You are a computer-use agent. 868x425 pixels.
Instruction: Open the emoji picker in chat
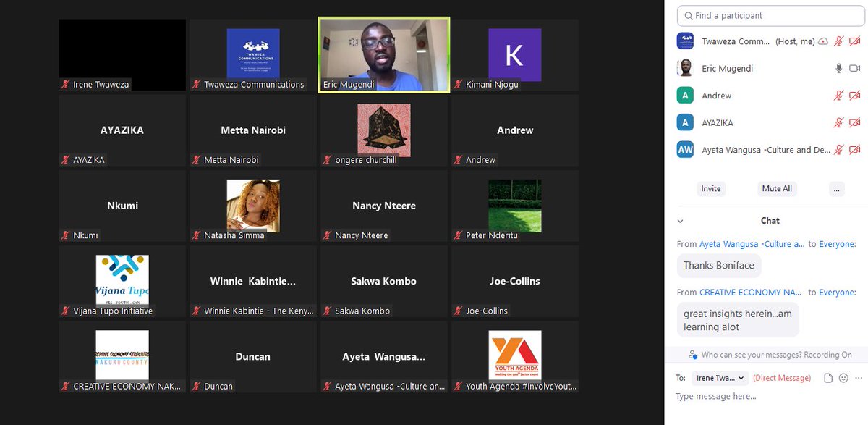pyautogui.click(x=843, y=378)
